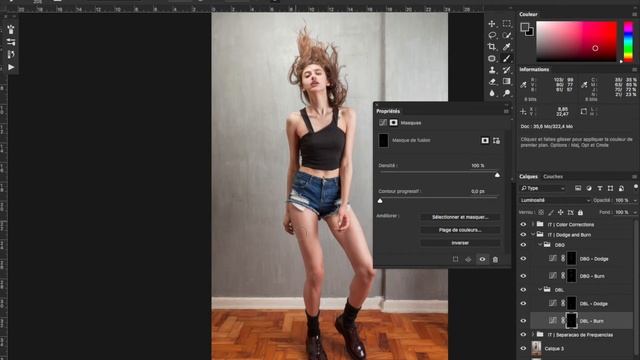Click the pixel mask button in Propriétés
640x360 pixels.
[x=485, y=140]
